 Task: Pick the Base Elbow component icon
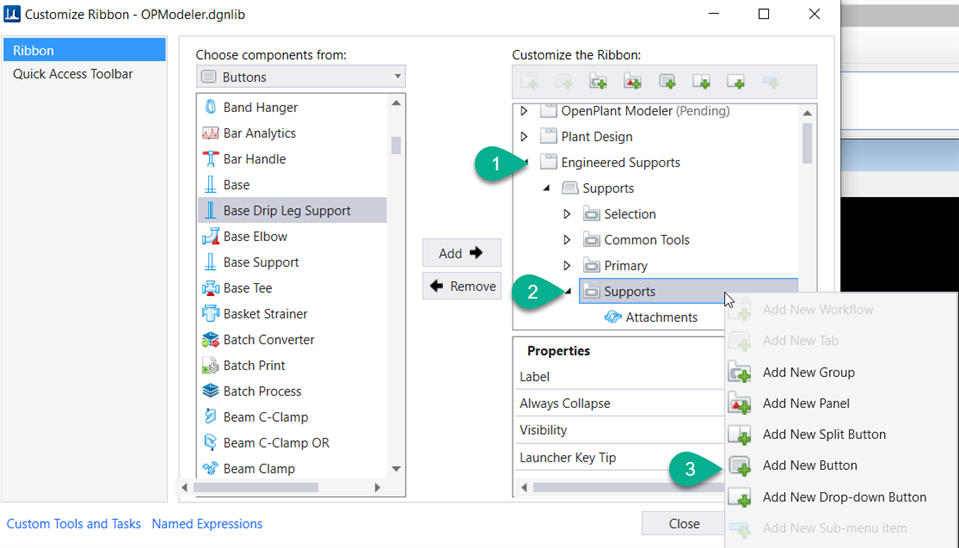point(211,237)
